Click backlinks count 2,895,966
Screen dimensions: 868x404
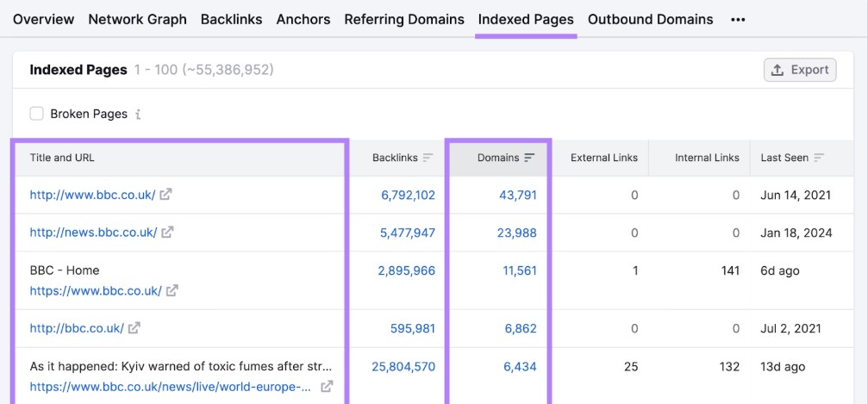click(x=406, y=270)
